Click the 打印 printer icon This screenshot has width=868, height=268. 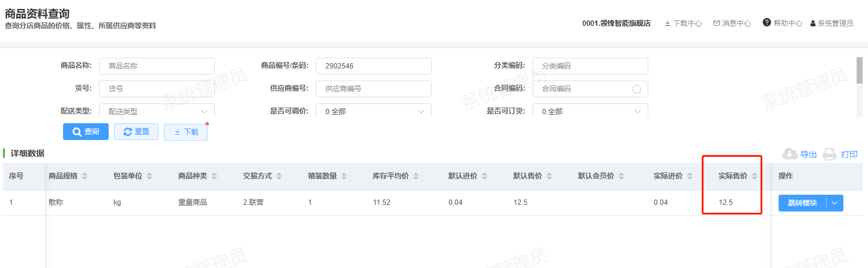pyautogui.click(x=830, y=154)
